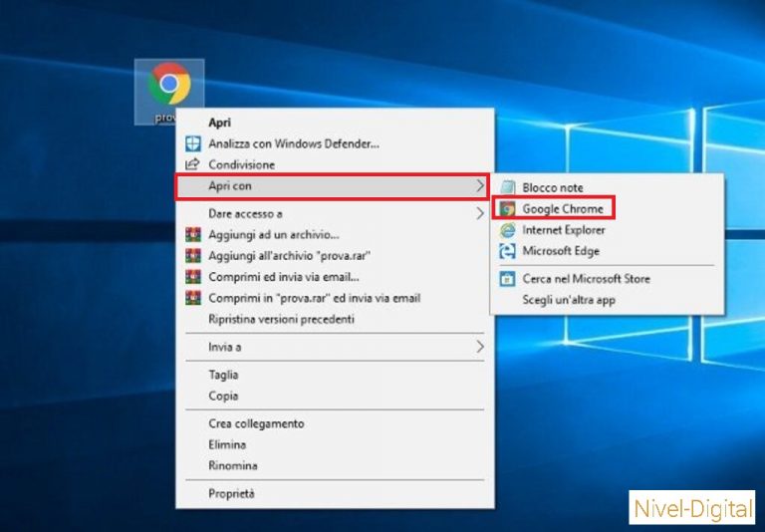Select Ripristina versioni precedenti
Viewport: 765px width, 532px height.
point(281,320)
